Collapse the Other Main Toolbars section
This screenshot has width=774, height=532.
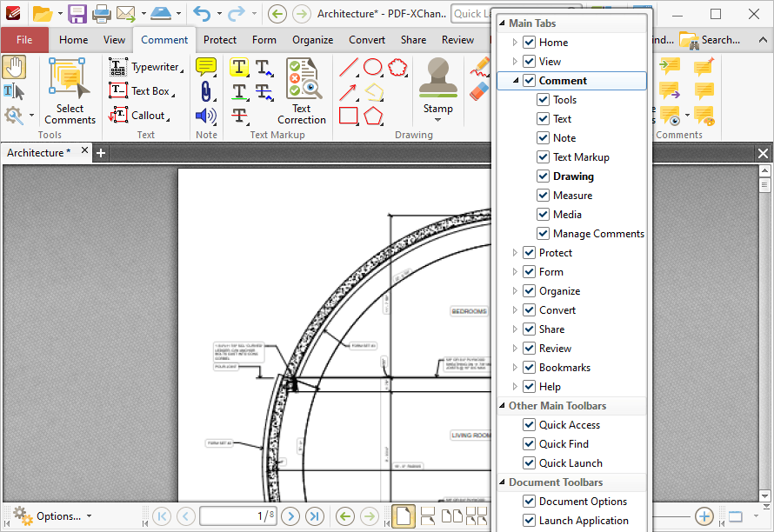(502, 406)
